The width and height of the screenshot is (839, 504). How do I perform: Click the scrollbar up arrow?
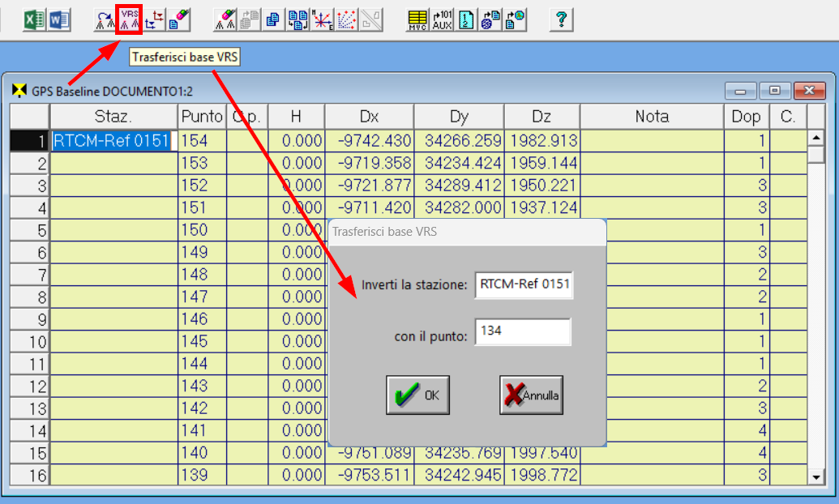coord(816,137)
